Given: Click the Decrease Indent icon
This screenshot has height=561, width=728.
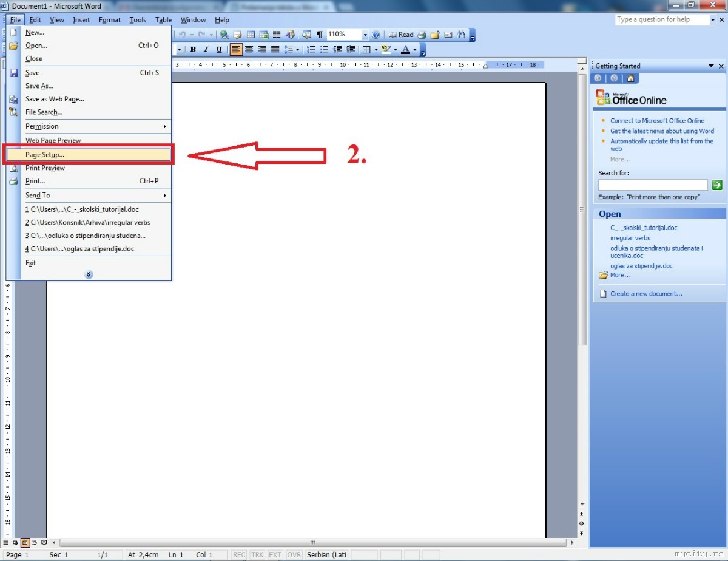Looking at the screenshot, I should [x=337, y=50].
